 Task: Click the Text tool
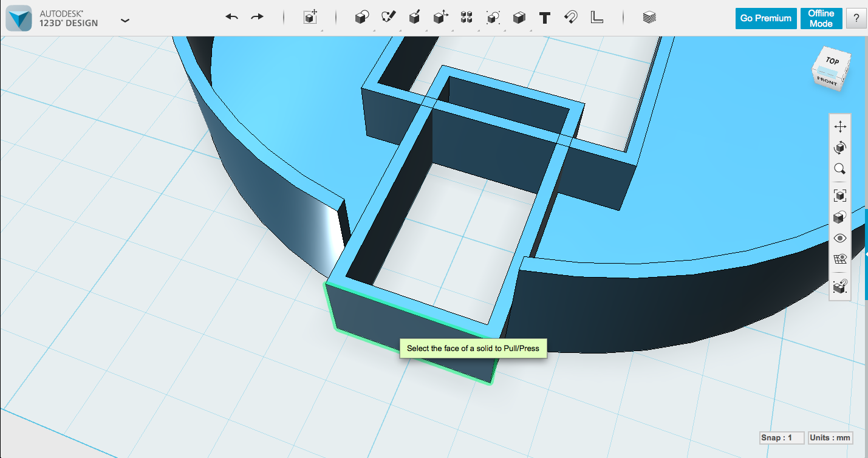point(544,18)
